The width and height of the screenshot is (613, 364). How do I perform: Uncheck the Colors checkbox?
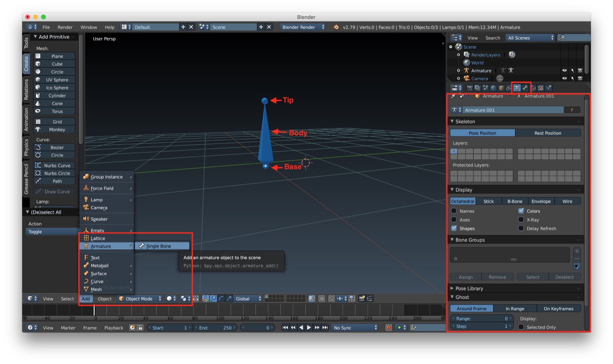(x=521, y=211)
